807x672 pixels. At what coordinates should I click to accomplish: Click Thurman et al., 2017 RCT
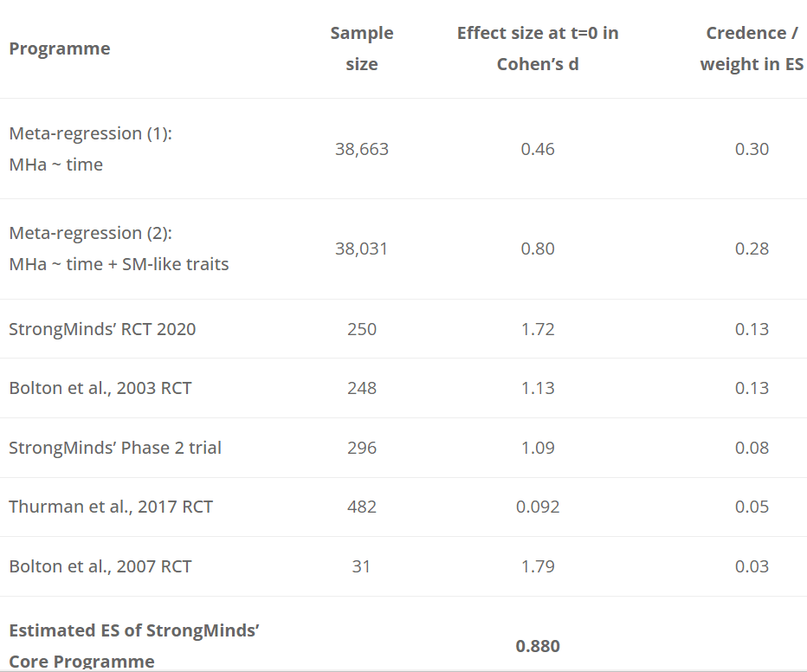point(111,507)
